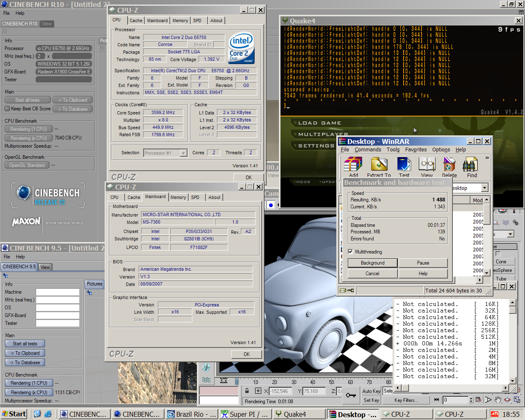This screenshot has height=420, width=525.
Task: Click blue time slider marker at 0
Action: (237, 382)
